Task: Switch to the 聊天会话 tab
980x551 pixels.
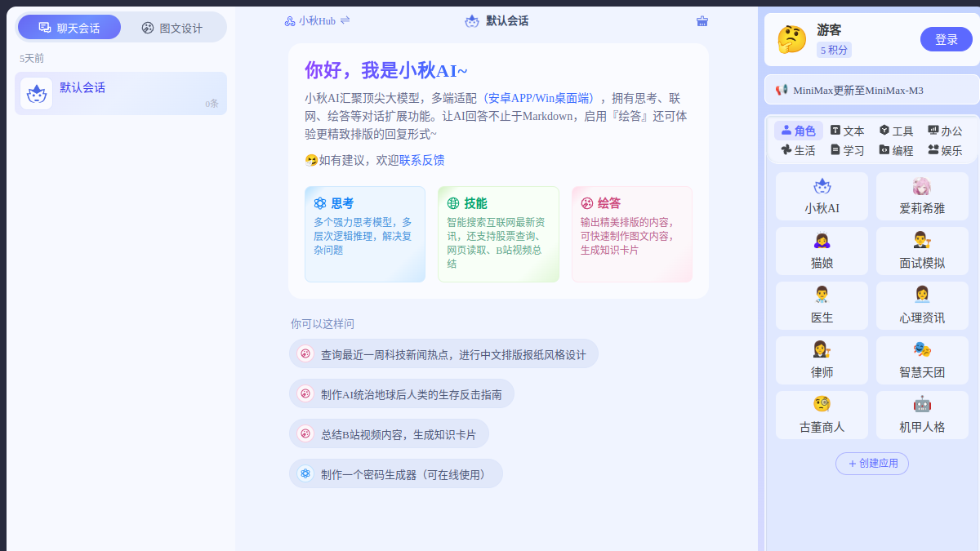Action: click(x=69, y=27)
